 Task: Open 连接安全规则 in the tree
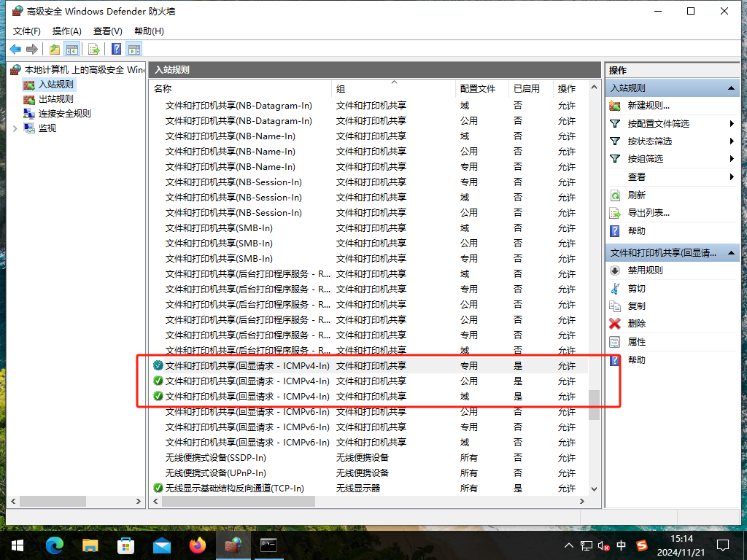64,114
